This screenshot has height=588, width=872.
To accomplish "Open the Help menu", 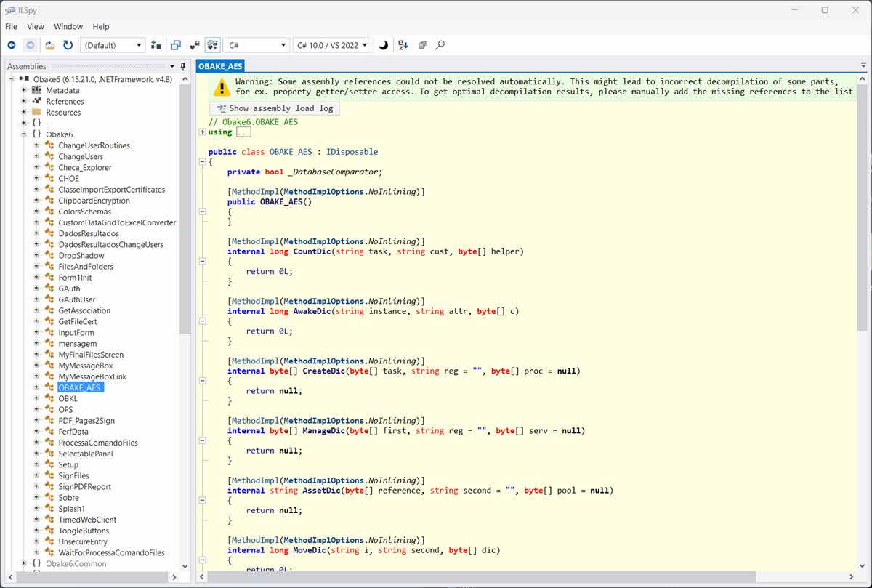I will pyautogui.click(x=101, y=27).
